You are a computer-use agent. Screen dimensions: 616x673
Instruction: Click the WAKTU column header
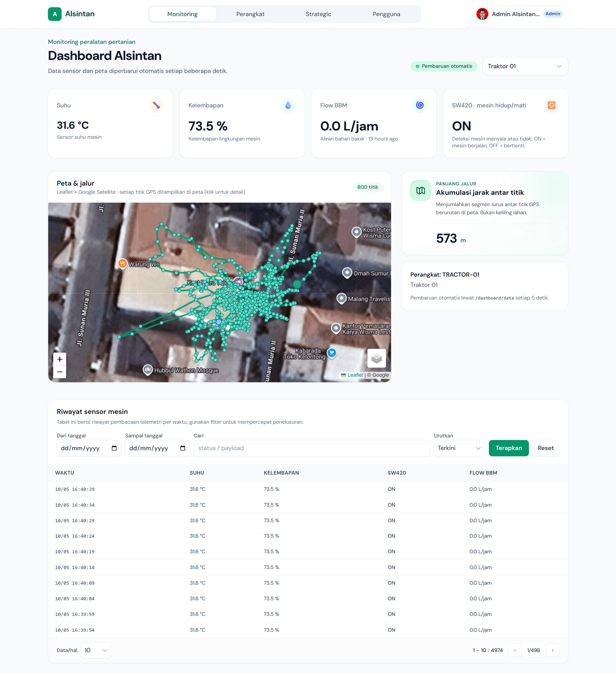click(x=64, y=473)
